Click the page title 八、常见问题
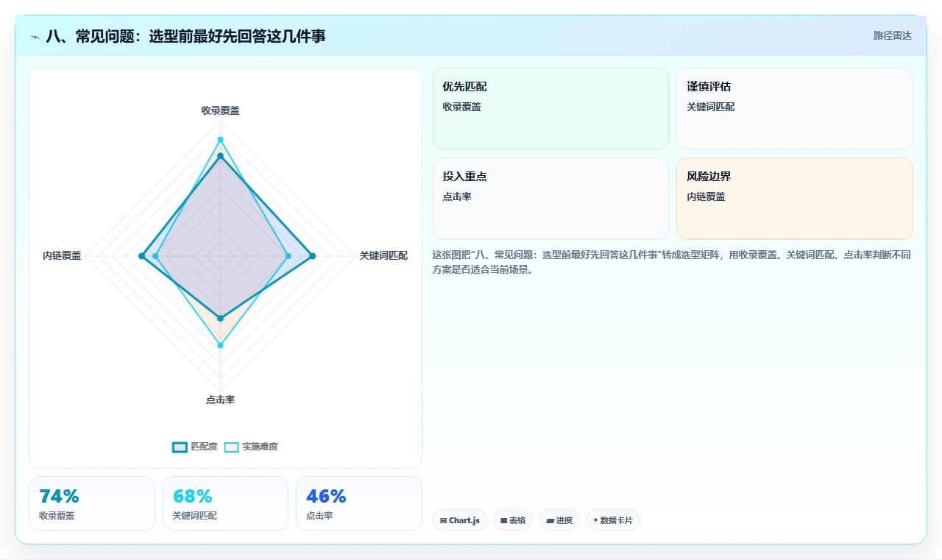 [x=185, y=36]
